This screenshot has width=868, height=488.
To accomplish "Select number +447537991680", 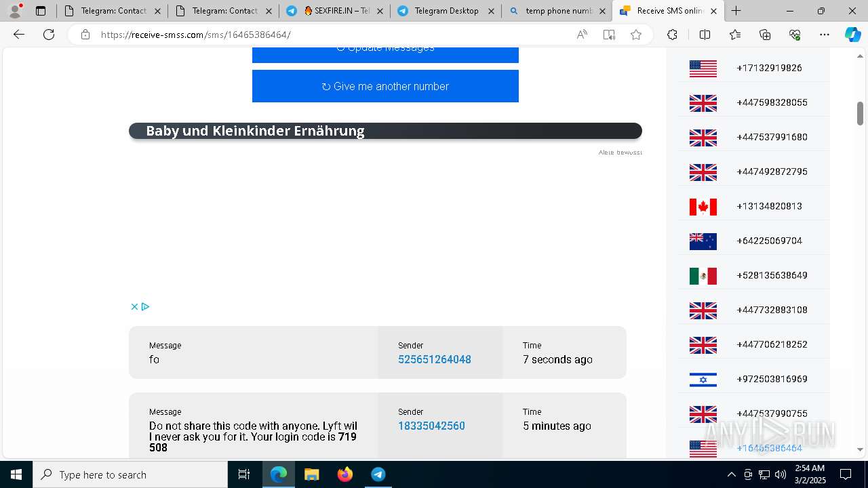I will point(772,137).
